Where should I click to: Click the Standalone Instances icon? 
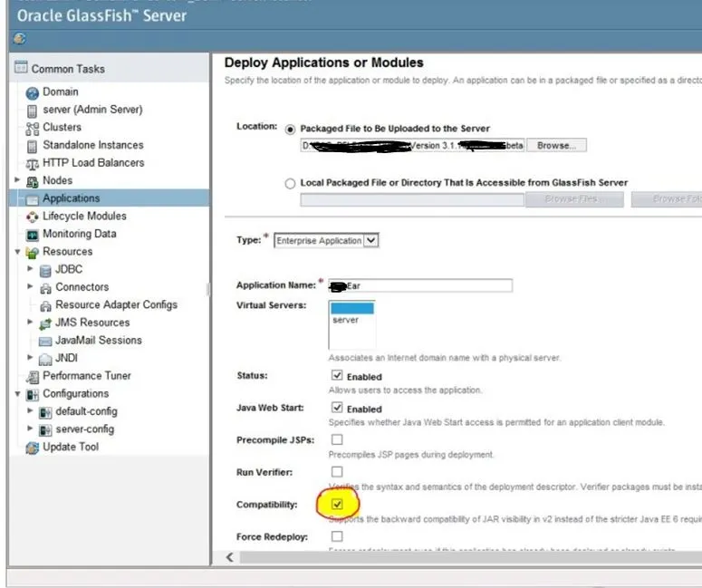[x=32, y=147]
